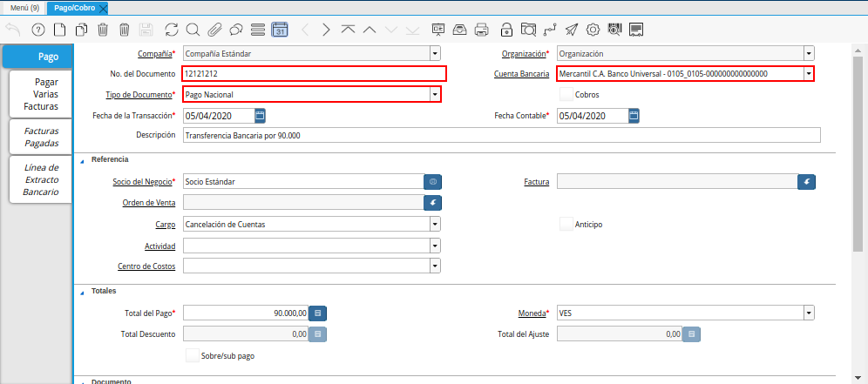Open the Tipo de Documento dropdown
The image size is (868, 384).
[x=434, y=94]
